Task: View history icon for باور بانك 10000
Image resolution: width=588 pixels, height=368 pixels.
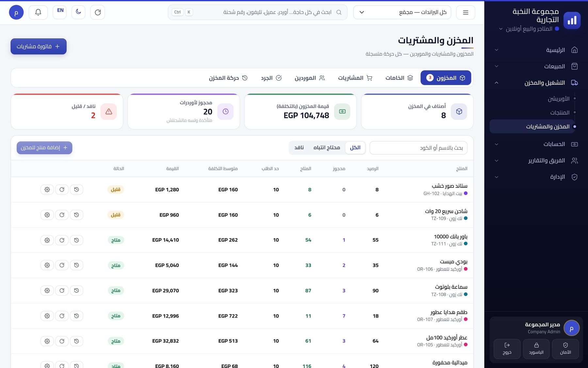Action: (76, 240)
